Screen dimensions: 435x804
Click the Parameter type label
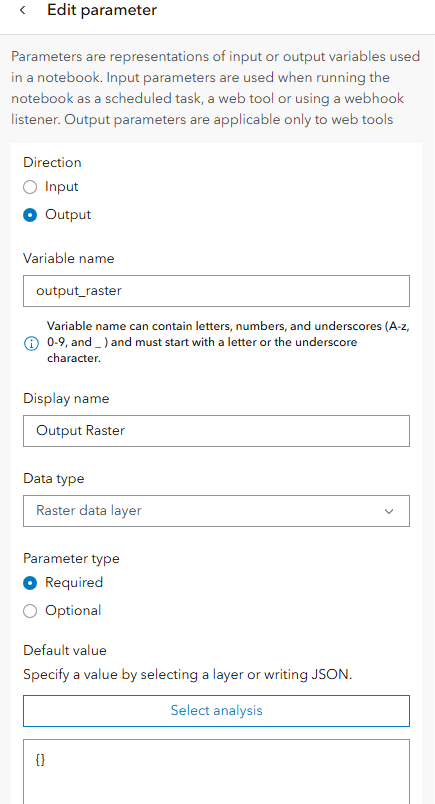click(x=71, y=558)
